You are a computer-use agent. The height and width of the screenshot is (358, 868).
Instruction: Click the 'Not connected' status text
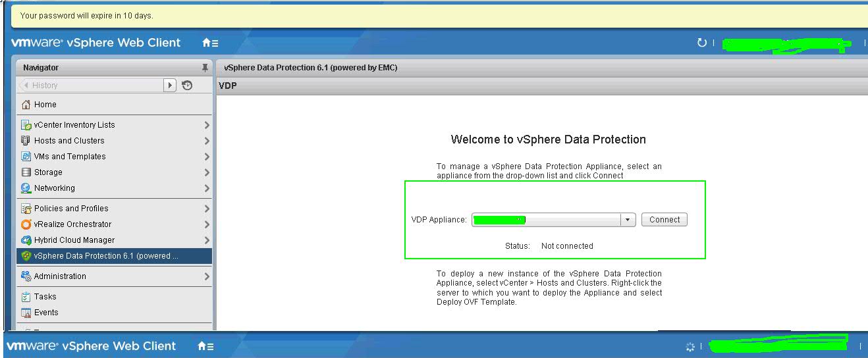tap(567, 246)
